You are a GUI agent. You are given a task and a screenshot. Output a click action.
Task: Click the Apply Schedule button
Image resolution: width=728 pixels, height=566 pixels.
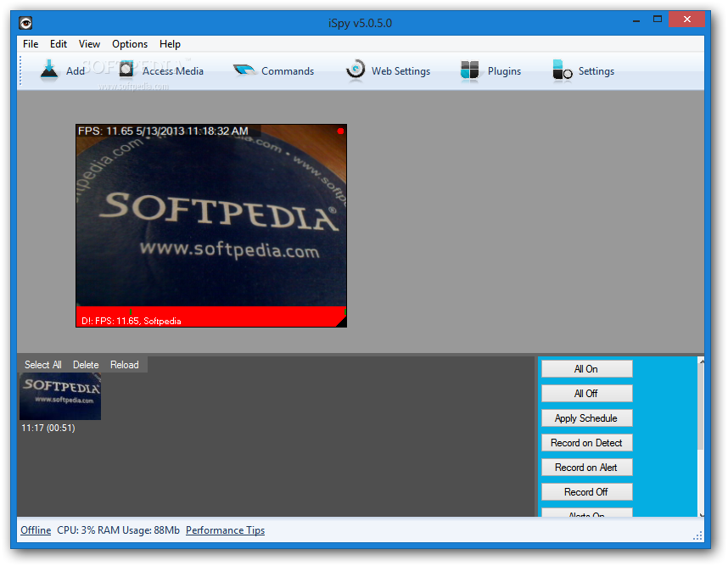586,418
